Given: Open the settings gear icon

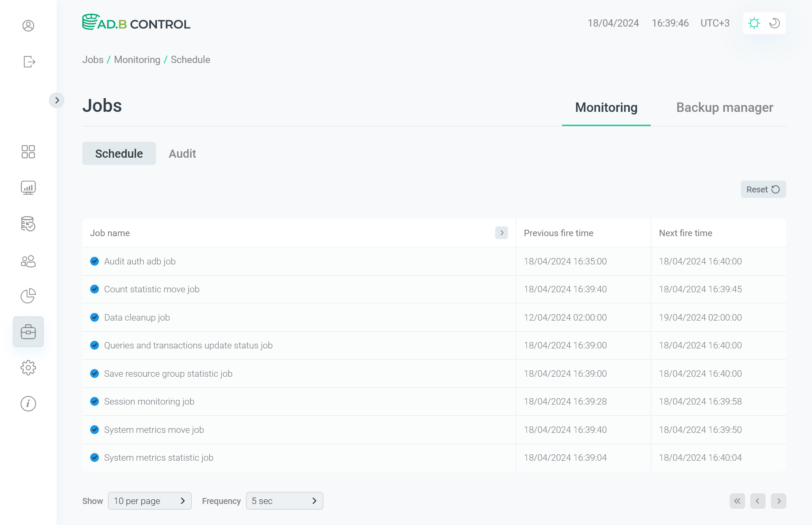Looking at the screenshot, I should point(28,367).
